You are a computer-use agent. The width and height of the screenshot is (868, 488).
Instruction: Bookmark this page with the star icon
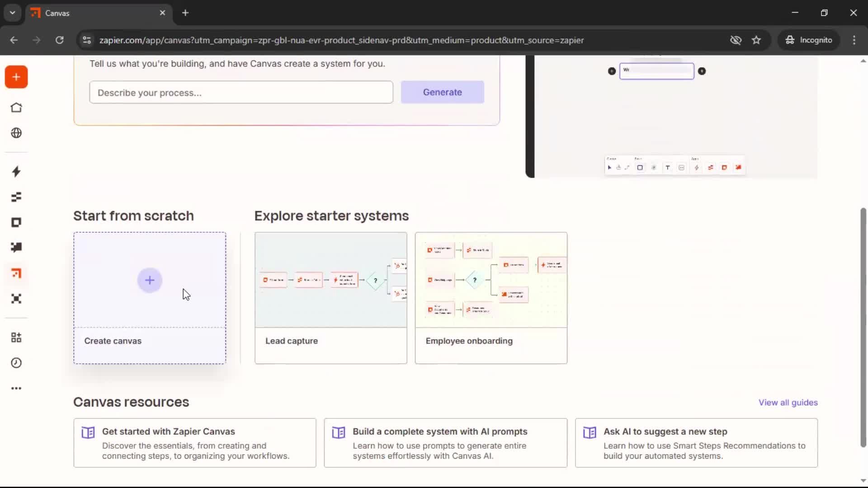[756, 40]
